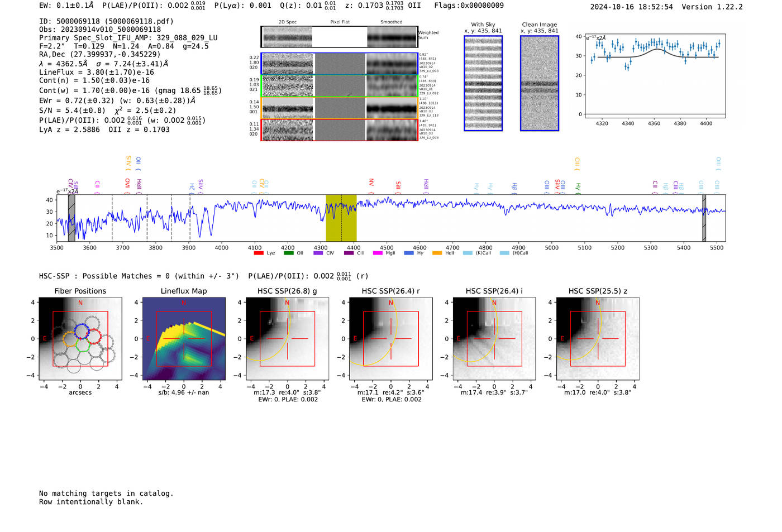
Task: Click the CIV purple legend swatch
Action: click(x=318, y=253)
